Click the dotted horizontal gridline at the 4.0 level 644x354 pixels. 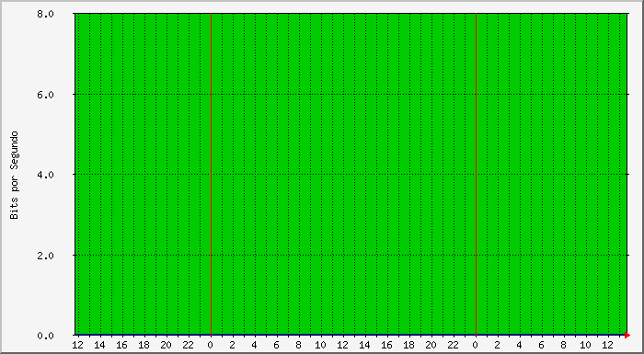click(x=351, y=175)
